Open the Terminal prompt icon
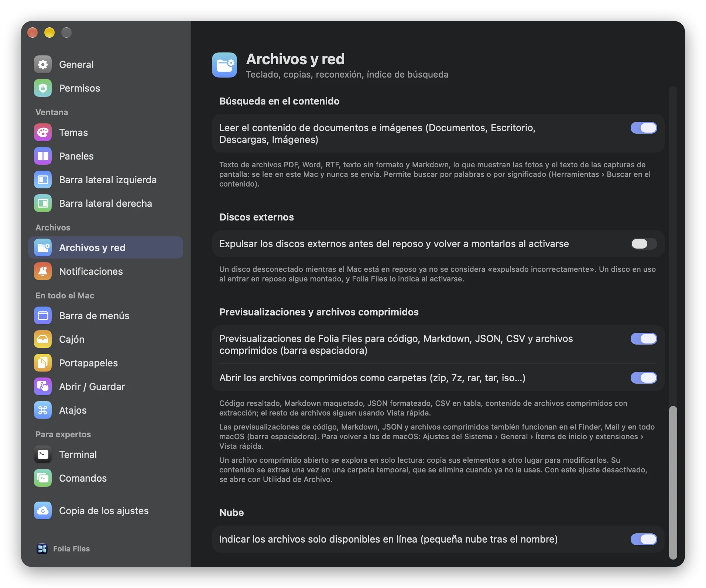The width and height of the screenshot is (706, 588). 43,455
